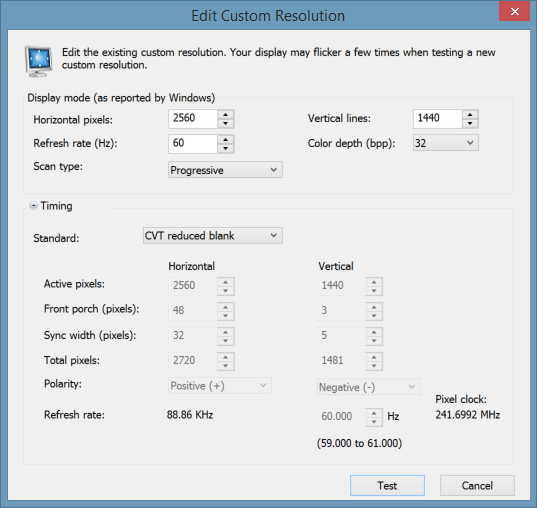Collapse the Timing section

tap(33, 206)
